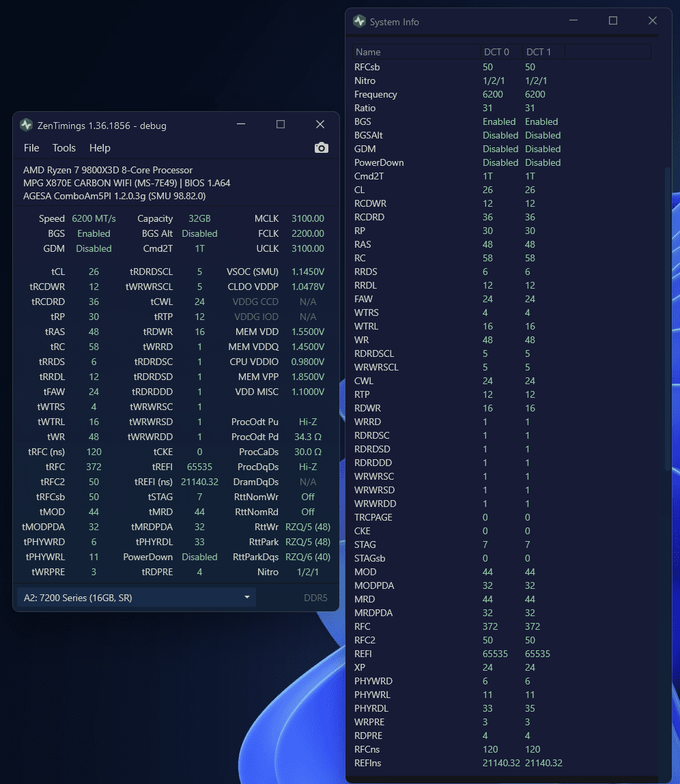The image size is (680, 784).
Task: Click the RttPark value RZQ/5 (48)
Action: click(308, 542)
